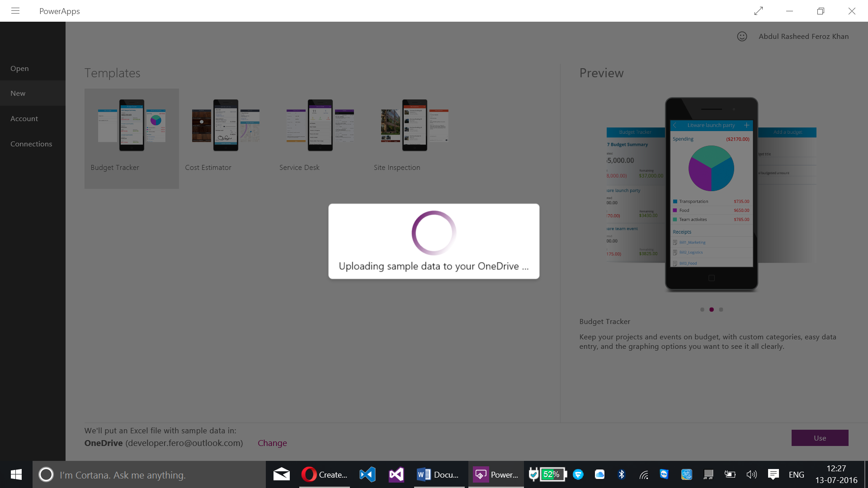Open the Connections section
This screenshot has width=868, height=488.
click(x=33, y=144)
